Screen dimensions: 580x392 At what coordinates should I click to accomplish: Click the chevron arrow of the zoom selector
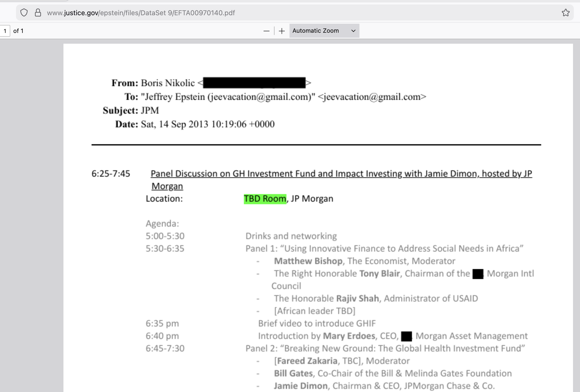pos(353,31)
